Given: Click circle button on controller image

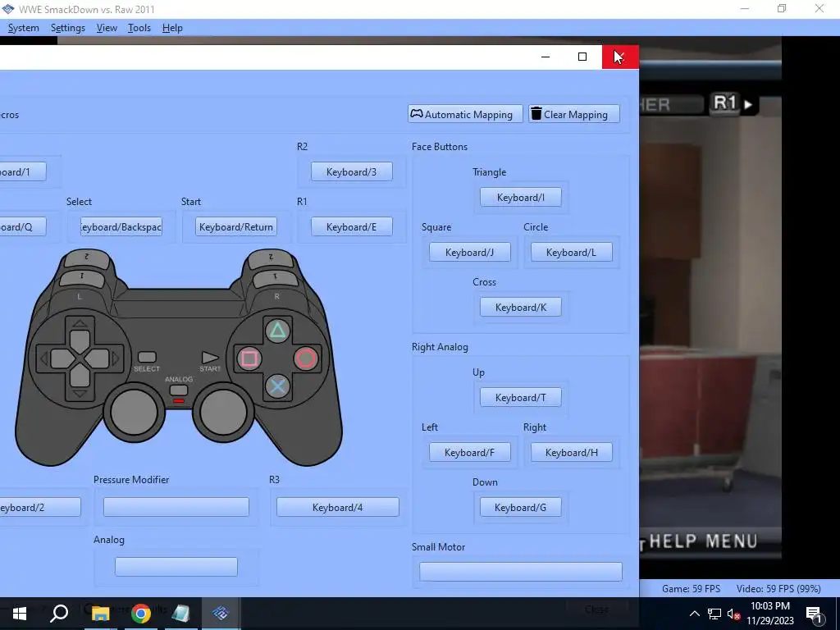Looking at the screenshot, I should tap(306, 358).
